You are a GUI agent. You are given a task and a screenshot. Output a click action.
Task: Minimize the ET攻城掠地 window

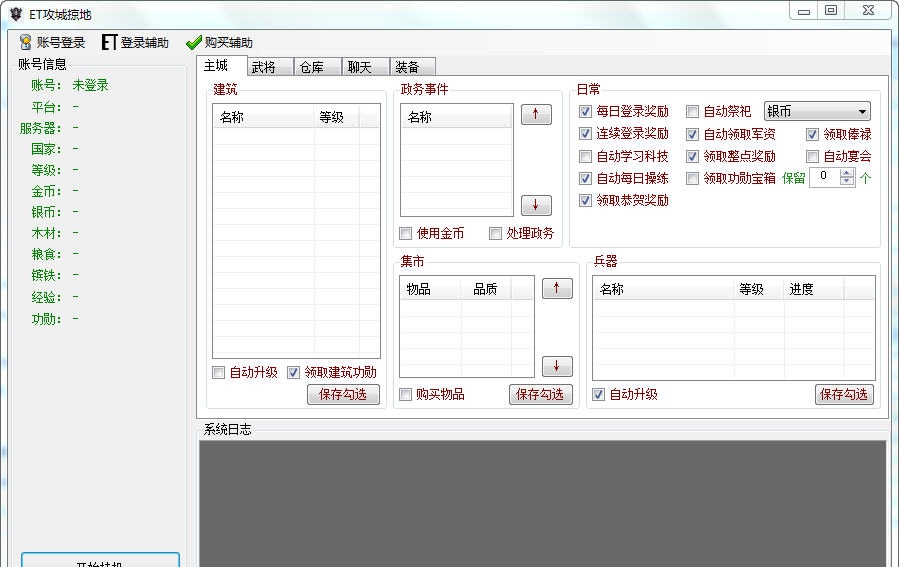804,11
